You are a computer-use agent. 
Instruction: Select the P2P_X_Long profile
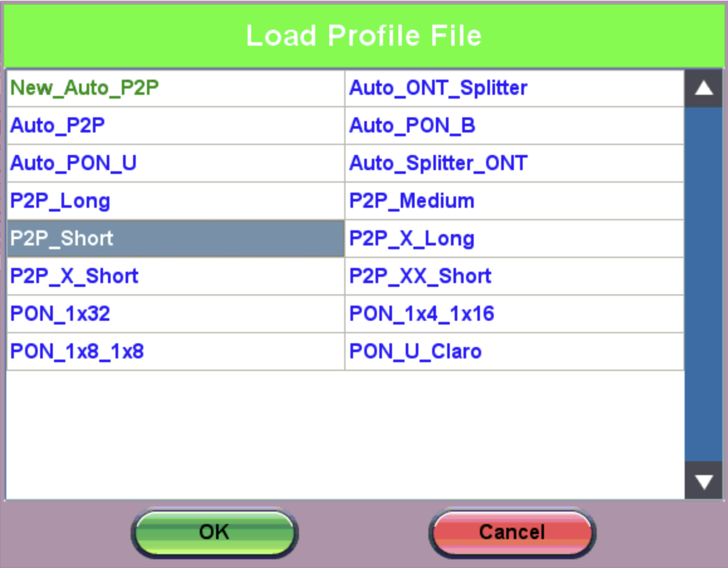(x=412, y=238)
